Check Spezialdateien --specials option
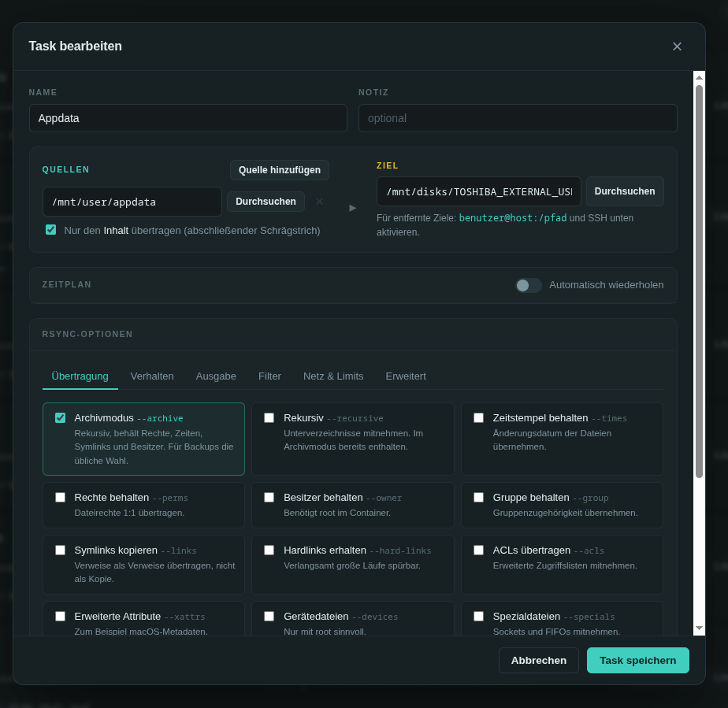Screen dimensions: 728x708 point(479,616)
